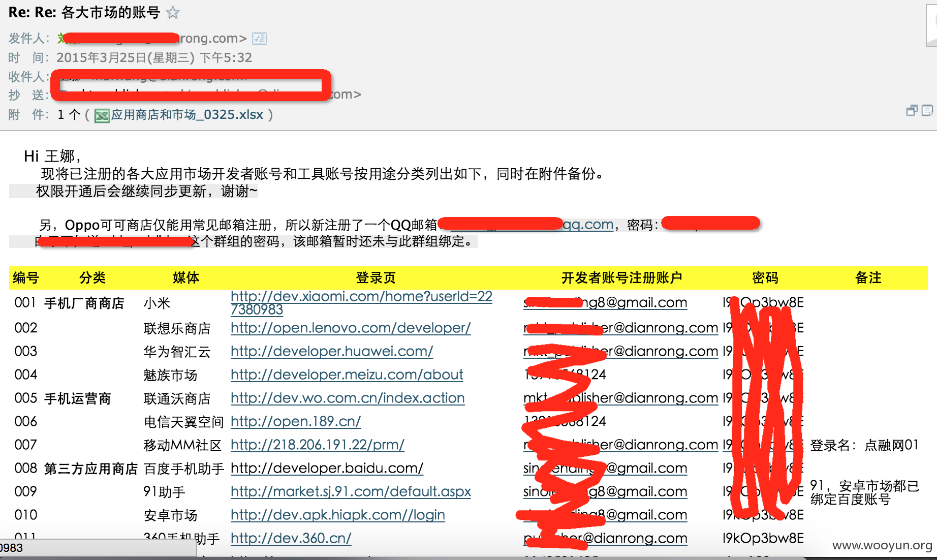This screenshot has width=937, height=560.
Task: Click the row number 005
Action: tap(25, 398)
